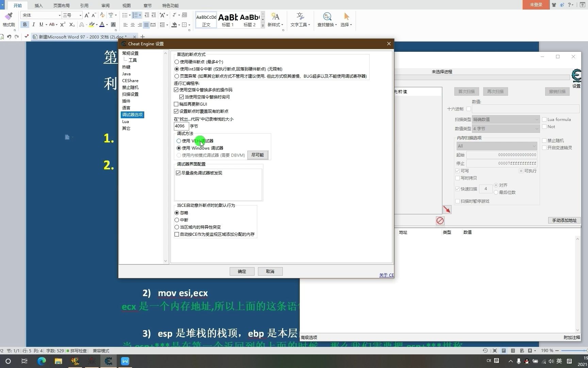Select 扫描设置 in settings tree

(130, 94)
